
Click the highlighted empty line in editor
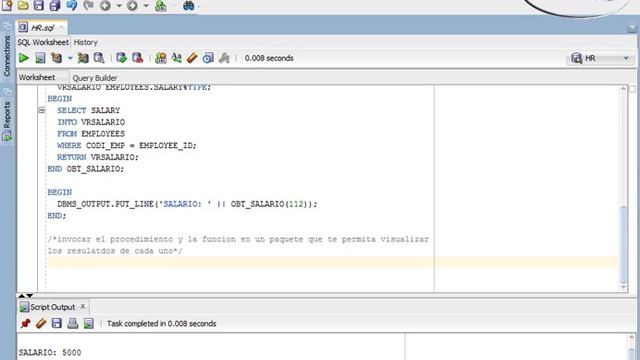(x=333, y=262)
